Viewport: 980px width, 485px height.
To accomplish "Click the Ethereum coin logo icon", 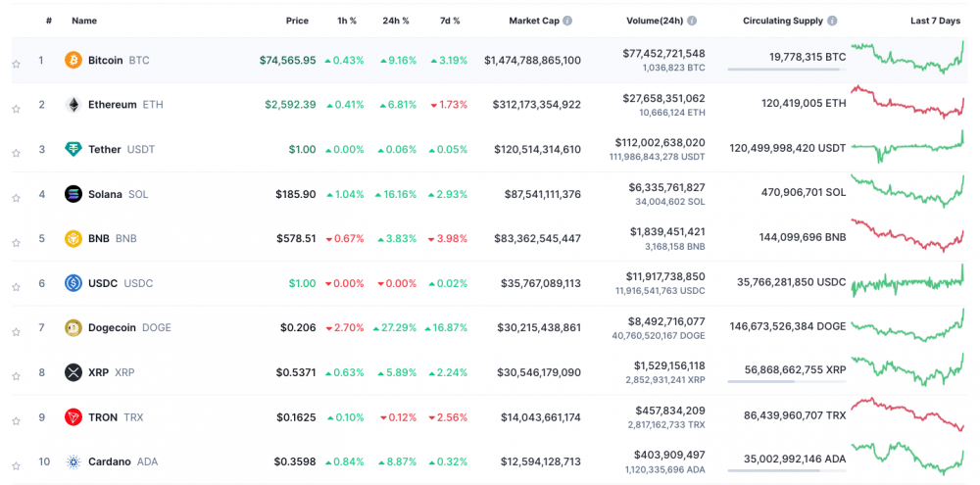I will pos(73,105).
